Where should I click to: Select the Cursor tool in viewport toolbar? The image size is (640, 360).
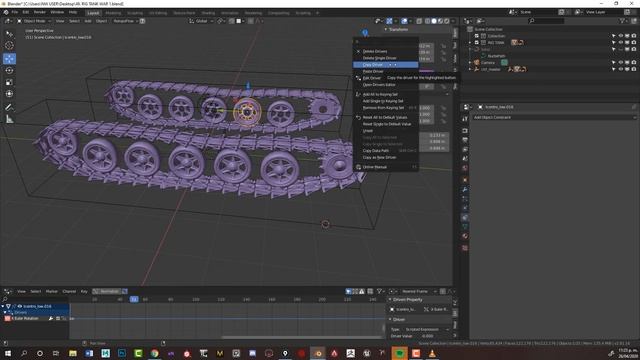click(9, 46)
